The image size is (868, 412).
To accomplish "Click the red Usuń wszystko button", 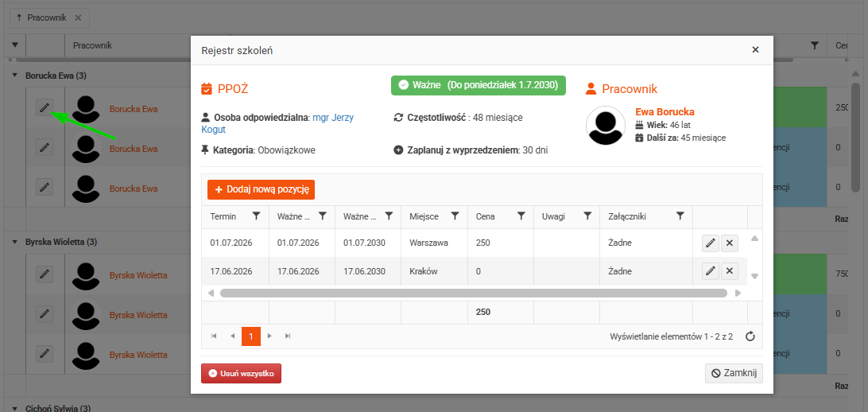I will [242, 373].
